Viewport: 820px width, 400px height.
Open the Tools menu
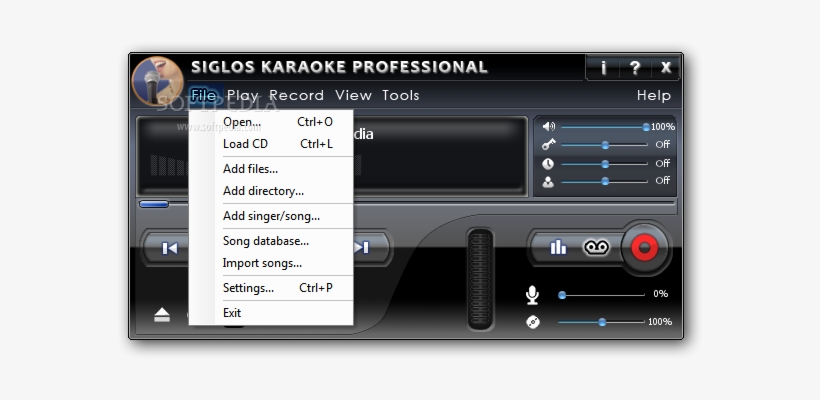coord(401,95)
